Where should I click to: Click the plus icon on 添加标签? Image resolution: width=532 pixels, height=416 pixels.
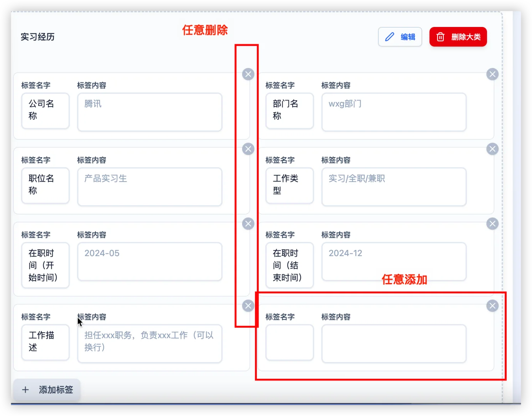coord(25,390)
